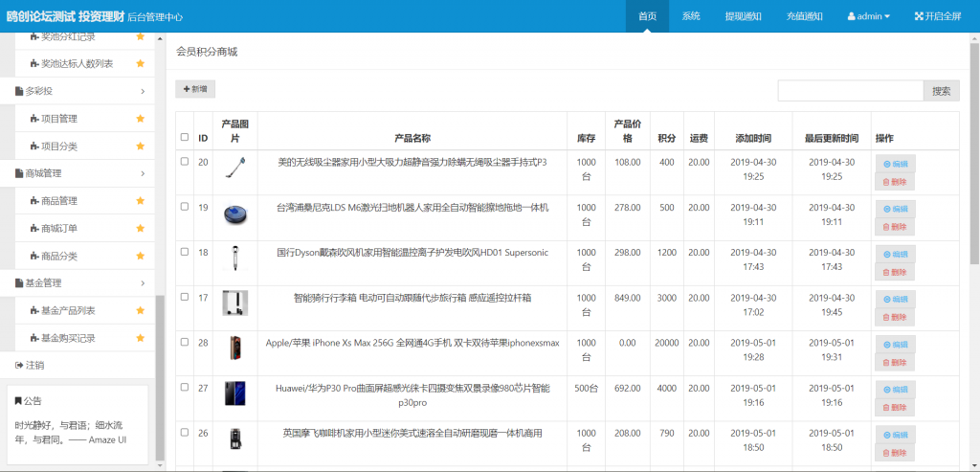Click the star beside 奖池分红记录
The image size is (980, 472).
(141, 37)
